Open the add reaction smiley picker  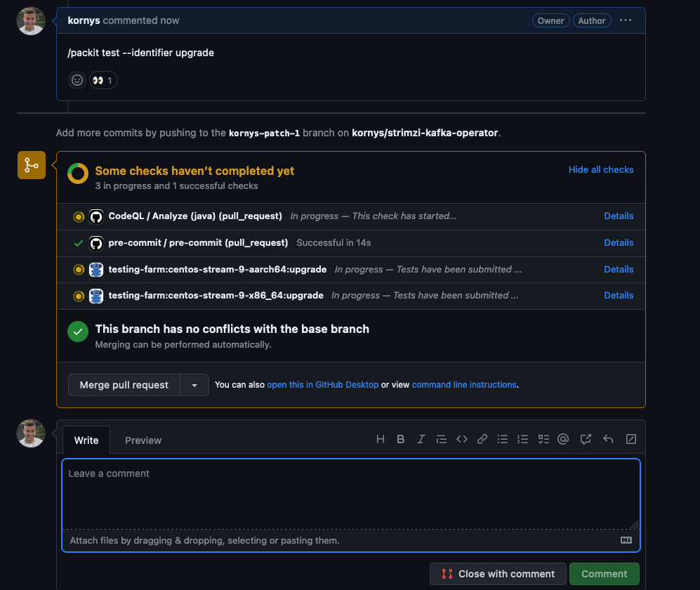point(77,80)
